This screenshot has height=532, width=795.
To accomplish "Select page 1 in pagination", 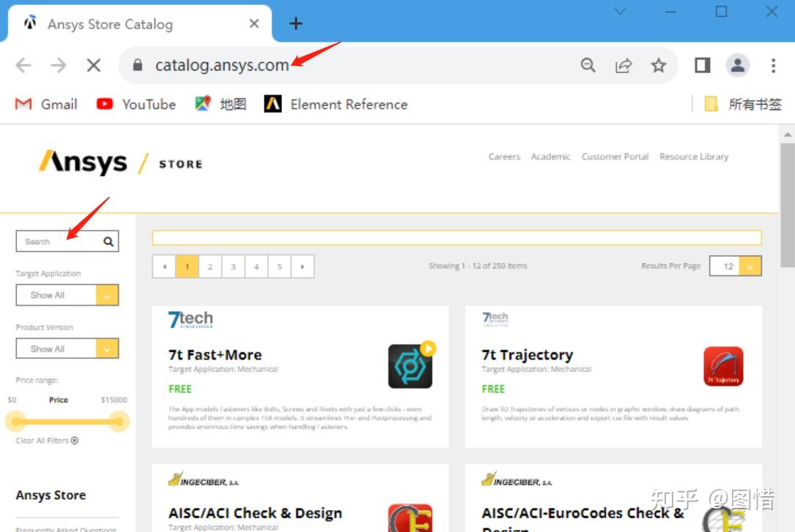I will coord(187,266).
